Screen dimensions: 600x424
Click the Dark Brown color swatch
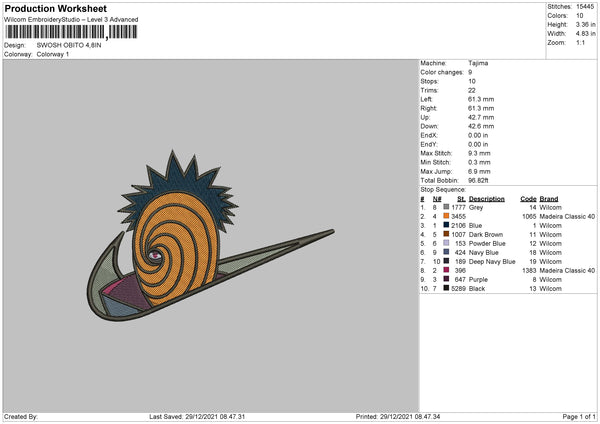coord(446,234)
